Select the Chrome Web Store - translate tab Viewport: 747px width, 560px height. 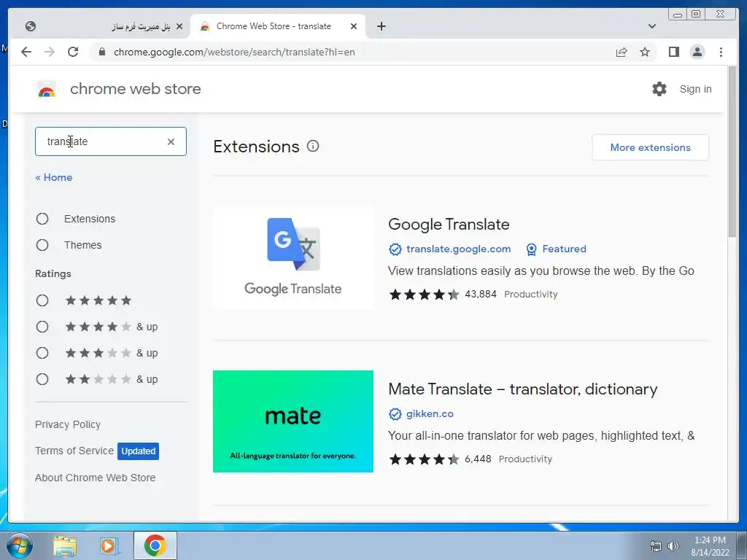[x=276, y=26]
